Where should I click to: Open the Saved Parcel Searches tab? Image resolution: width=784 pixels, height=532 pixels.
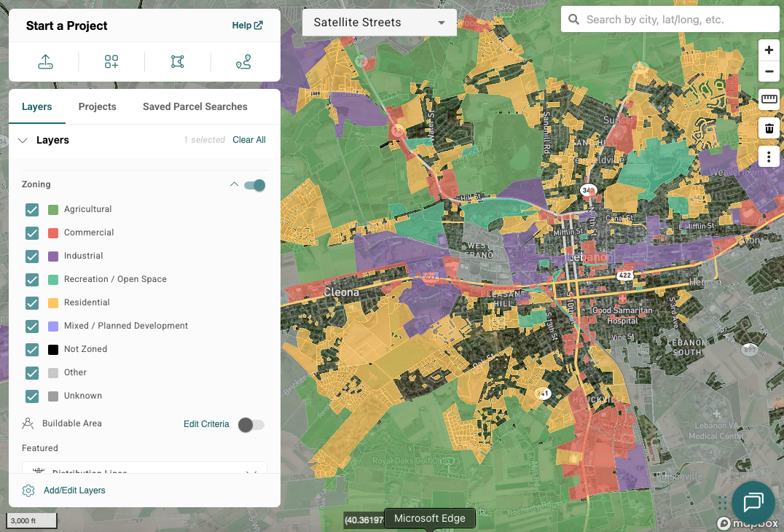pos(195,106)
